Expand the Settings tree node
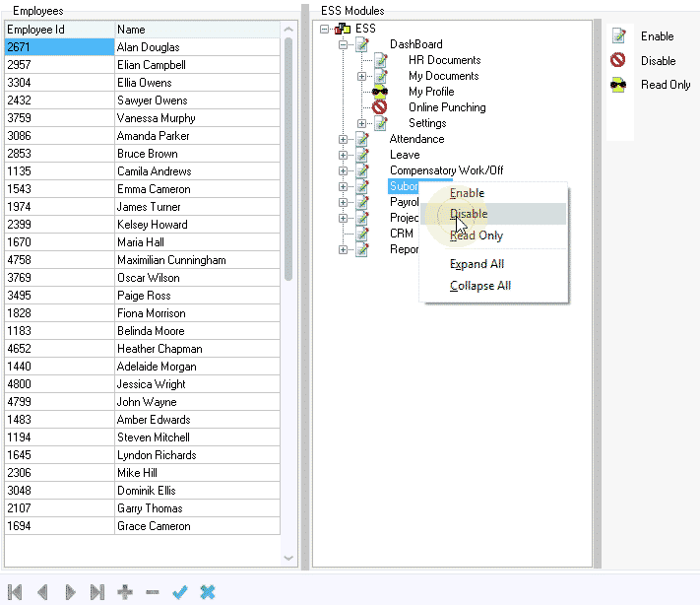 (x=361, y=124)
